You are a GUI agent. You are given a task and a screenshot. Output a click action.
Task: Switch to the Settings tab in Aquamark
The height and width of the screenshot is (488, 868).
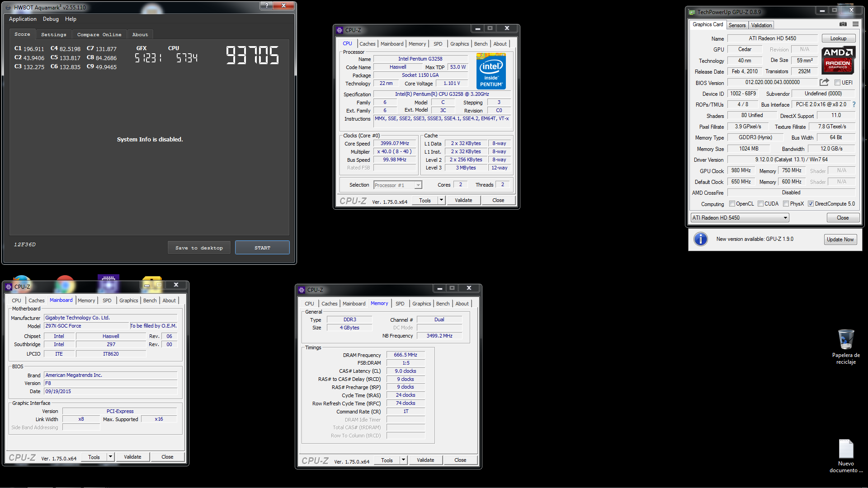tap(53, 34)
